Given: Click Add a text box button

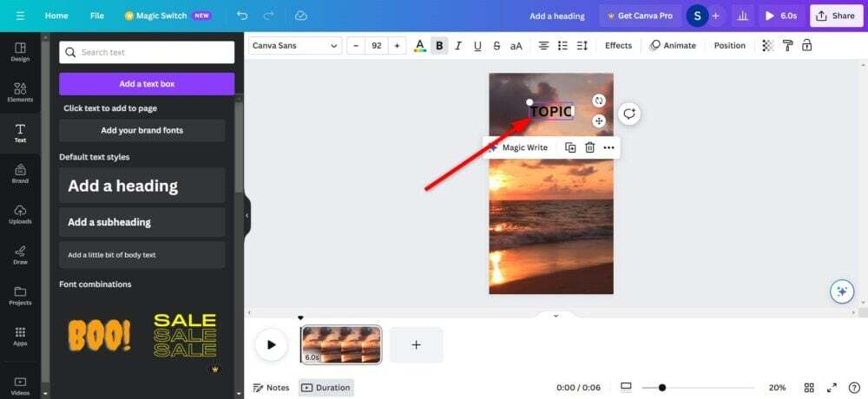Looking at the screenshot, I should pos(147,84).
